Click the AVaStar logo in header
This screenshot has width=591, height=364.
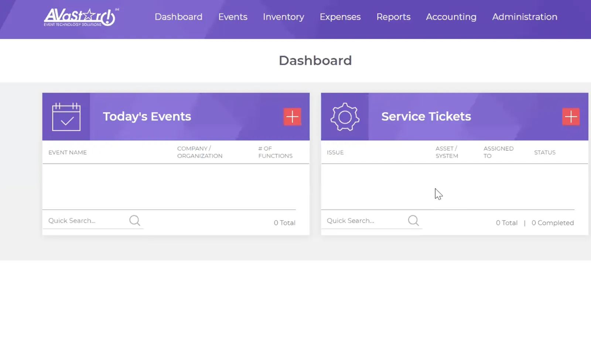pyautogui.click(x=81, y=17)
